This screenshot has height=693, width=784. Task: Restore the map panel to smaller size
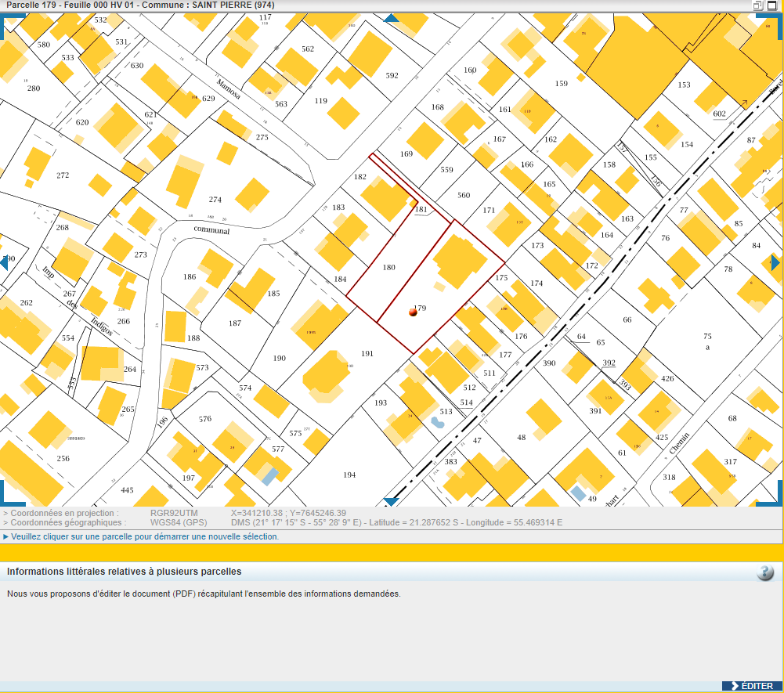[758, 5]
